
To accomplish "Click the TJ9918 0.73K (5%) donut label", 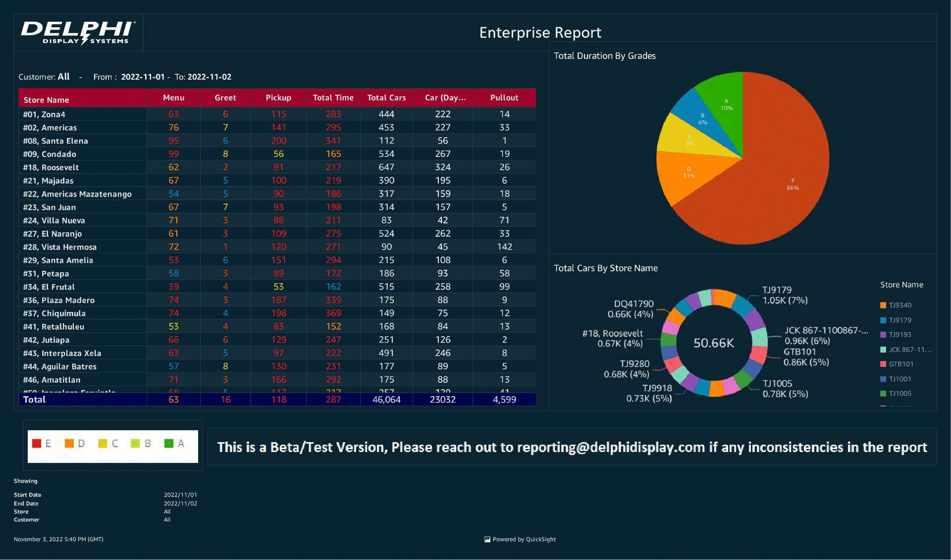I will click(649, 393).
